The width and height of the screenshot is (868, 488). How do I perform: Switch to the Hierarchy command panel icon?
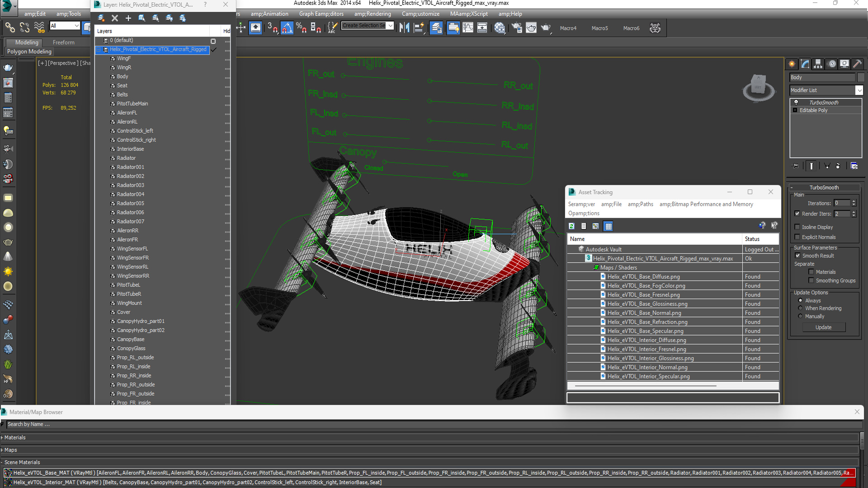[818, 64]
